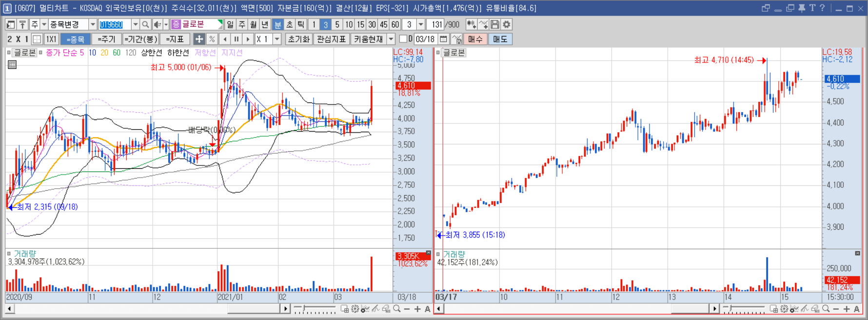
Task: Click the 매수 buy button
Action: pos(475,39)
